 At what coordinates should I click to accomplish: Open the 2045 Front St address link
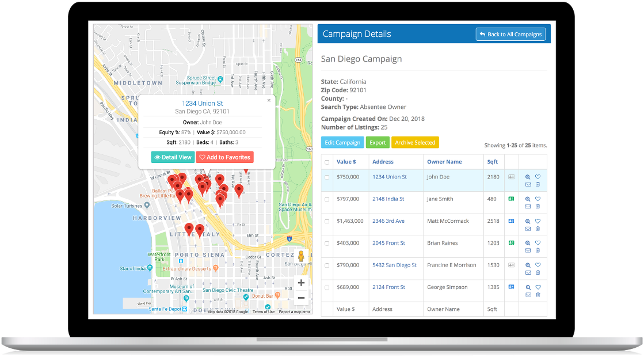point(388,243)
